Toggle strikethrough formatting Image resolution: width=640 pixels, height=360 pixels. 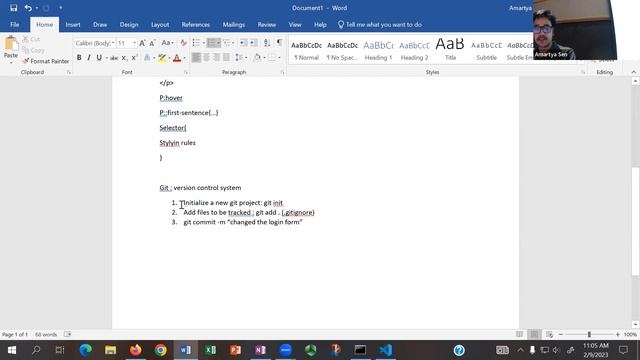pyautogui.click(x=114, y=58)
